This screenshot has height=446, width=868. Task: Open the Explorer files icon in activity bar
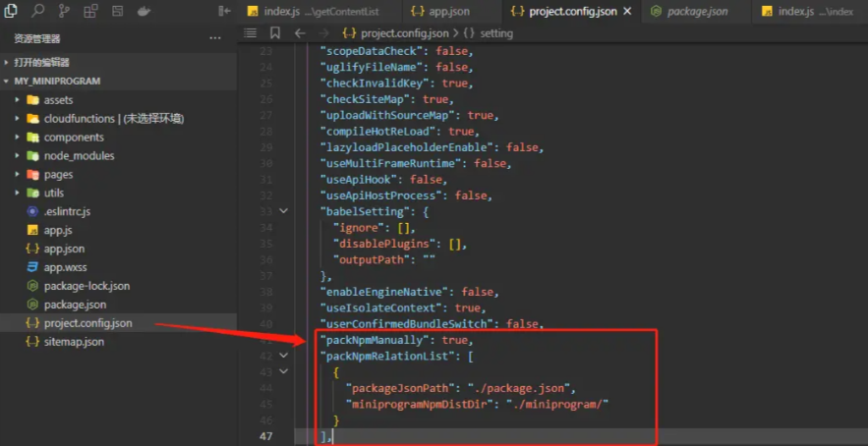tap(12, 12)
